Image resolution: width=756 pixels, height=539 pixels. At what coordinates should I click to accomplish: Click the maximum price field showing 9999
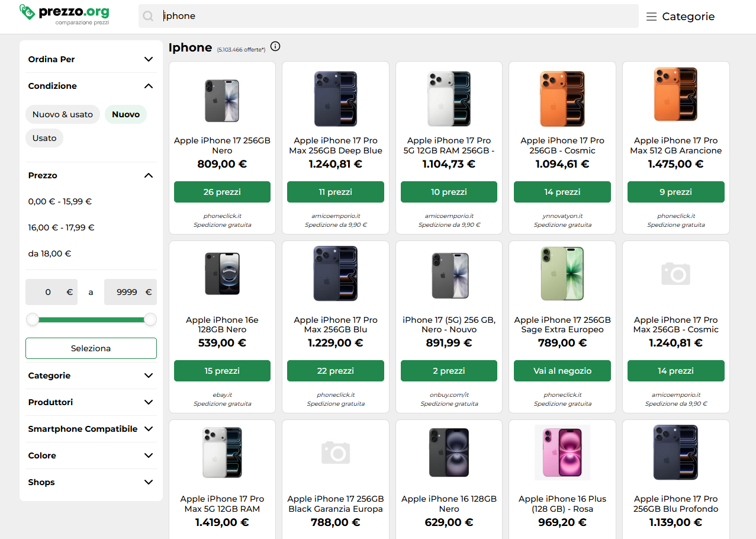130,292
